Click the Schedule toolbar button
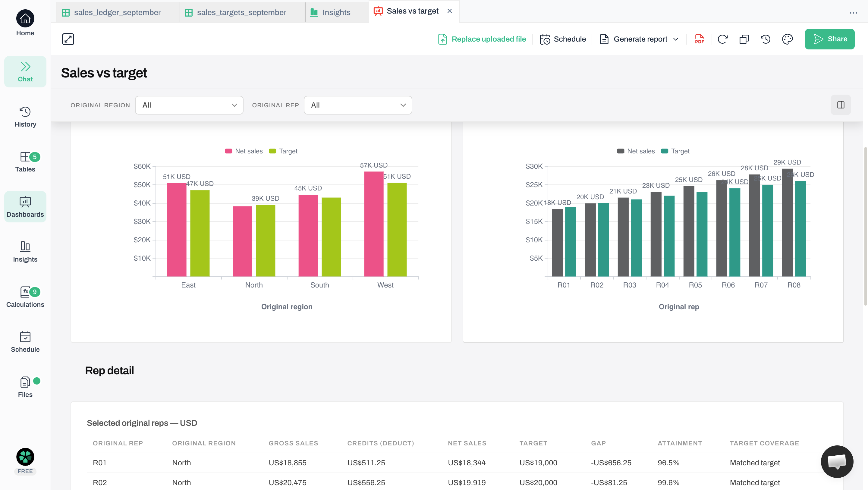 pos(563,39)
